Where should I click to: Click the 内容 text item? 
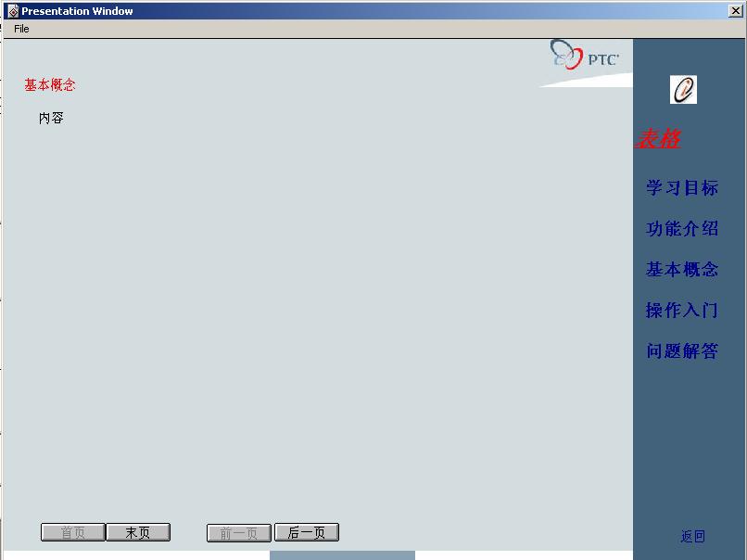[51, 119]
